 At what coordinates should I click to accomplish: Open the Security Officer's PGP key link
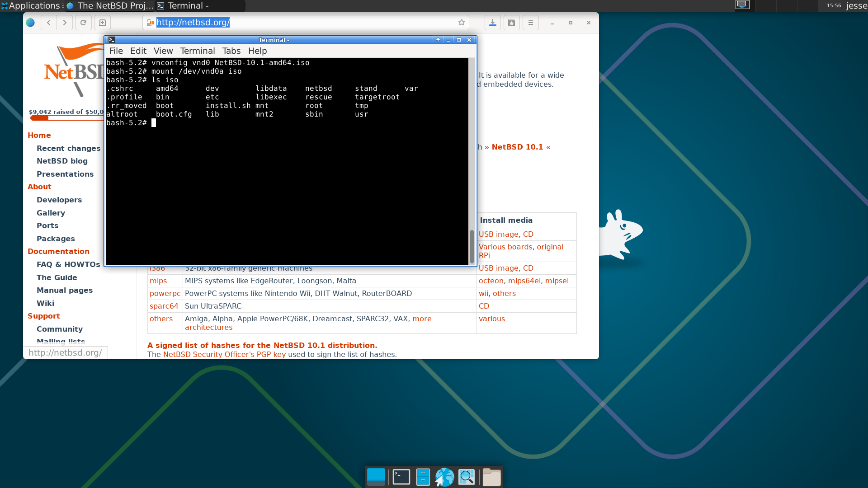(x=224, y=354)
